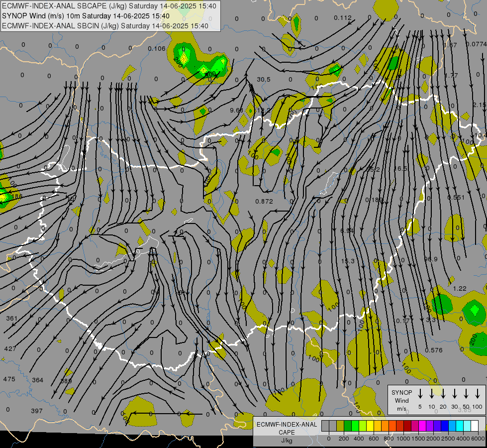Click the '0.112' value near the top
Viewport: 487px width, 448px height.
pos(343,18)
